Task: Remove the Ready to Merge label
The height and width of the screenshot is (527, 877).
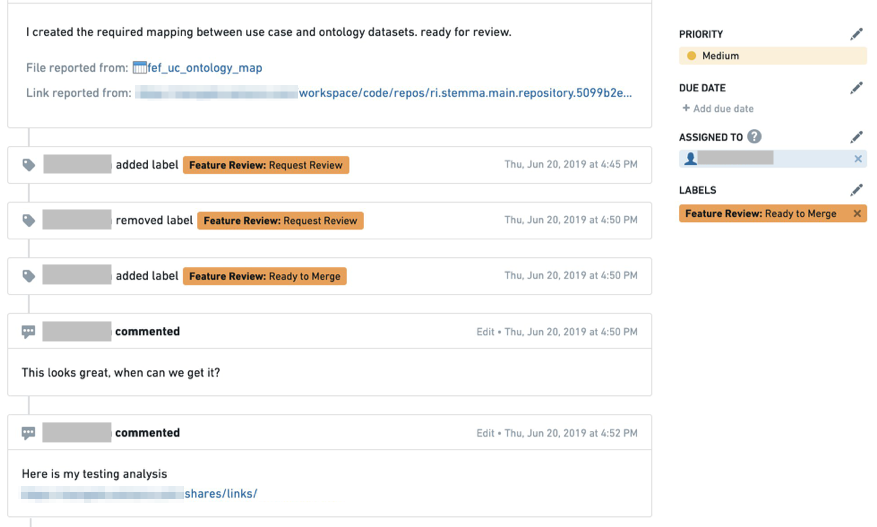Action: click(857, 213)
